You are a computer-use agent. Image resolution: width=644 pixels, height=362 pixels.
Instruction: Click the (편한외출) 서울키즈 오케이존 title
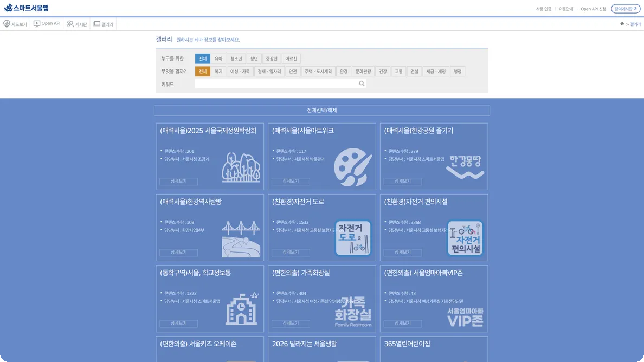pos(198,344)
